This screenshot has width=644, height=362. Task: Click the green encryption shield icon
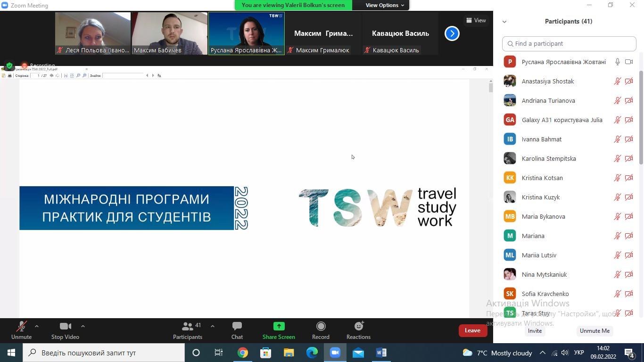[9, 66]
